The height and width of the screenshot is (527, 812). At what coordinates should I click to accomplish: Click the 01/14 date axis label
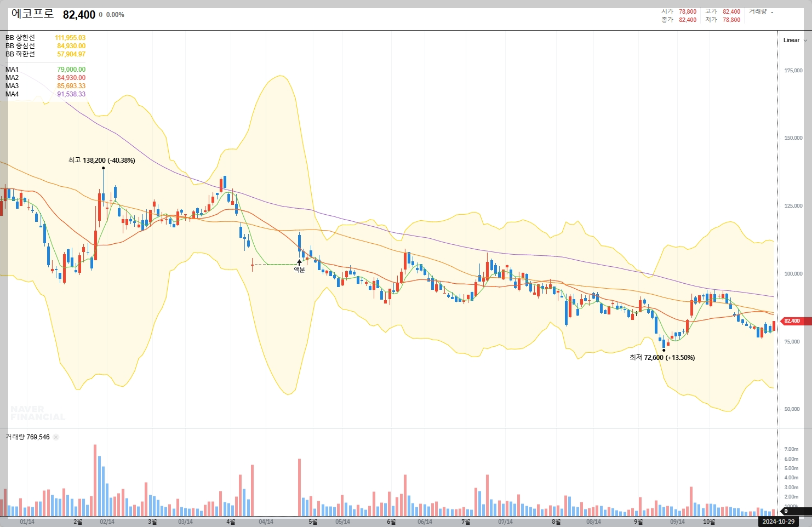pyautogui.click(x=27, y=522)
